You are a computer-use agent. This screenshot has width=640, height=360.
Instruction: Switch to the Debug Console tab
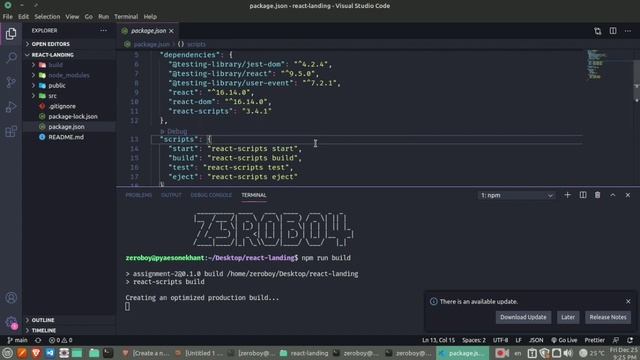point(211,195)
